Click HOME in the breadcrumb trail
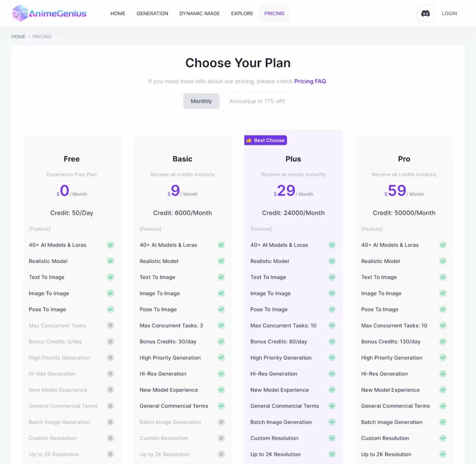 pos(18,36)
